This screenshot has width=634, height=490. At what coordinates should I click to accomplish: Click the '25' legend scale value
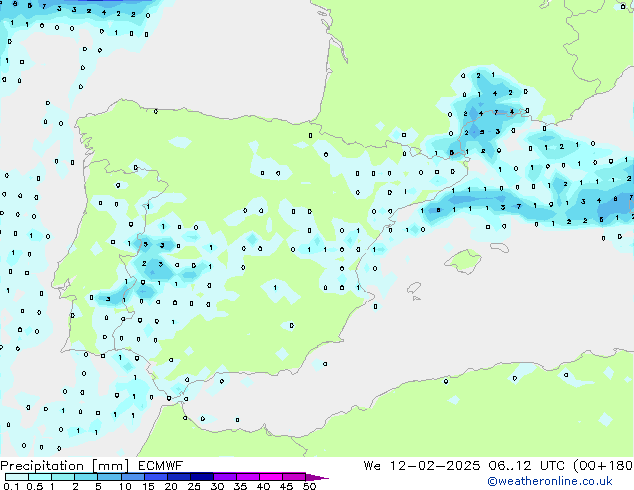pyautogui.click(x=194, y=486)
